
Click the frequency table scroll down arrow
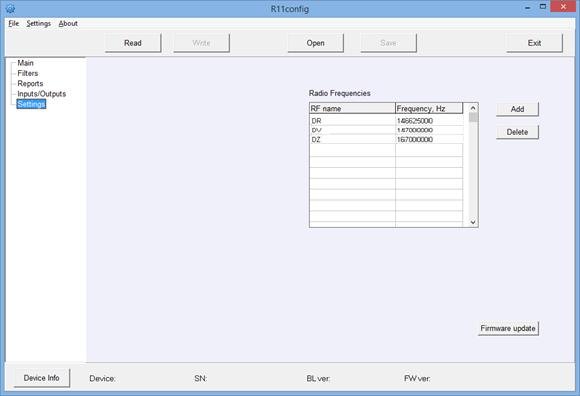[473, 222]
